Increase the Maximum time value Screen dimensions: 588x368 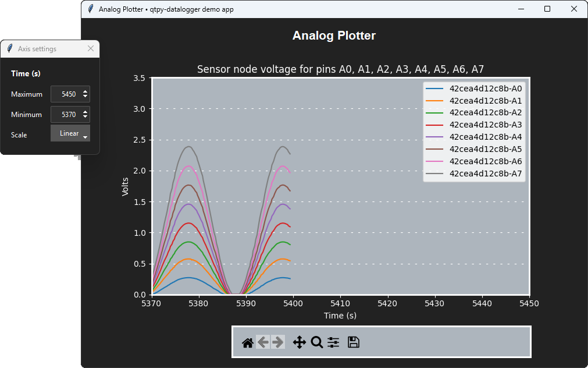(x=85, y=91)
